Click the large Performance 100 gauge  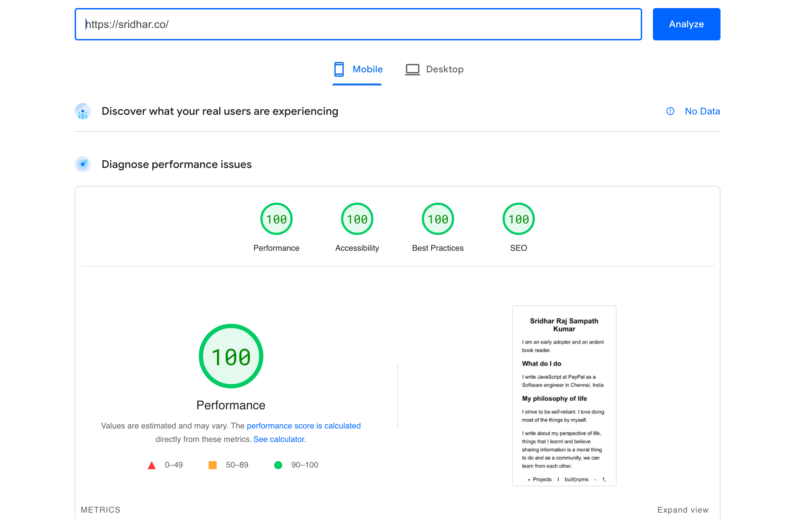[231, 356]
